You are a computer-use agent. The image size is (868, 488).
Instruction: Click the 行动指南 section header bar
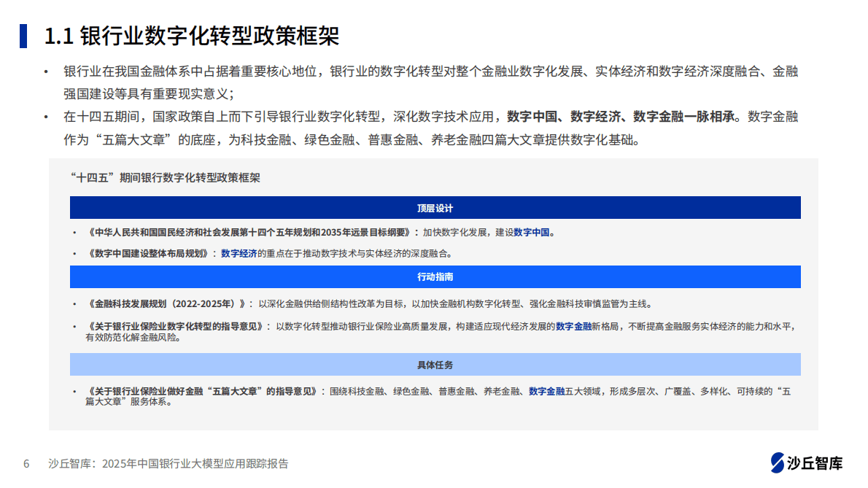435,277
